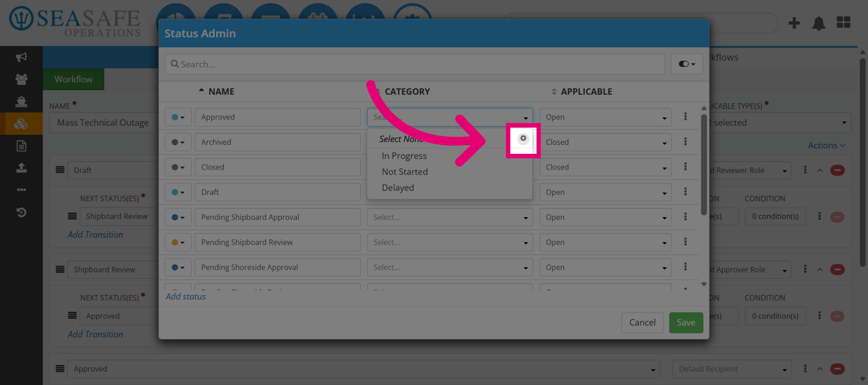Viewport: 868px width, 385px height.
Task: Open color picker for Draft status
Action: [178, 192]
